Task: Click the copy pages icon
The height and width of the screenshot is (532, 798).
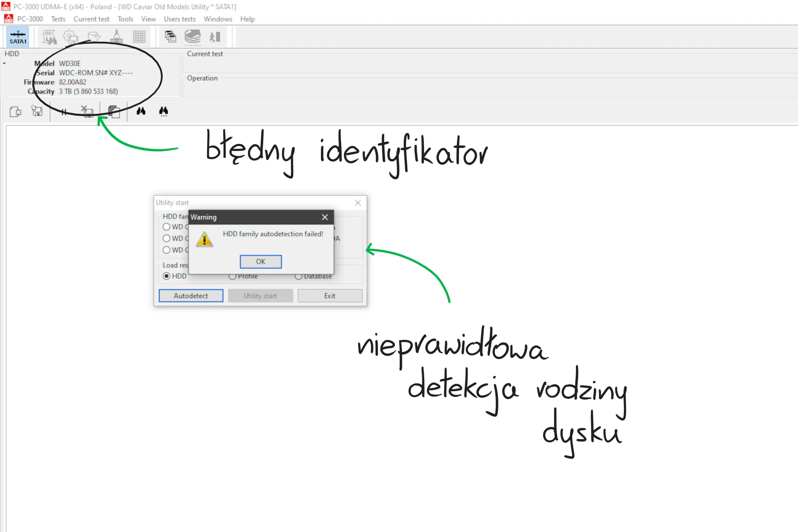Action: 114,111
